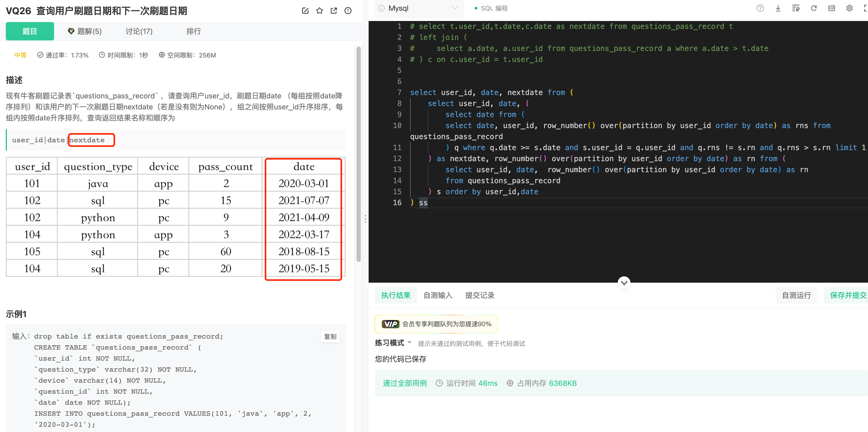The height and width of the screenshot is (432, 868).
Task: Click the 通过全部用例 result text
Action: [x=404, y=383]
